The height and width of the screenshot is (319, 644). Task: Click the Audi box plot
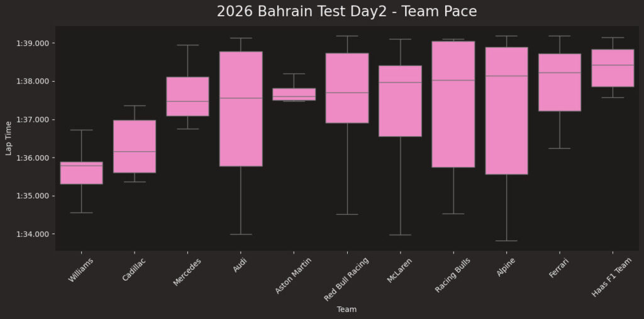tap(240, 109)
